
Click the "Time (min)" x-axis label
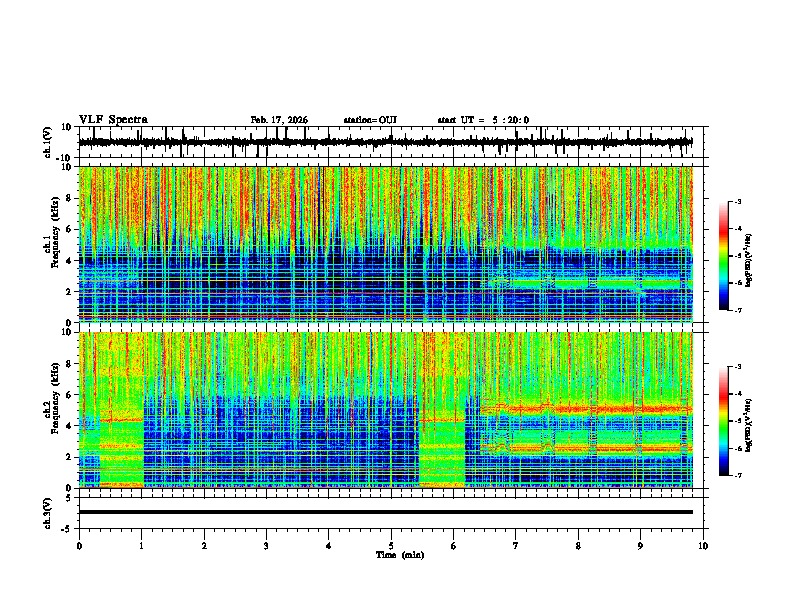click(400, 555)
